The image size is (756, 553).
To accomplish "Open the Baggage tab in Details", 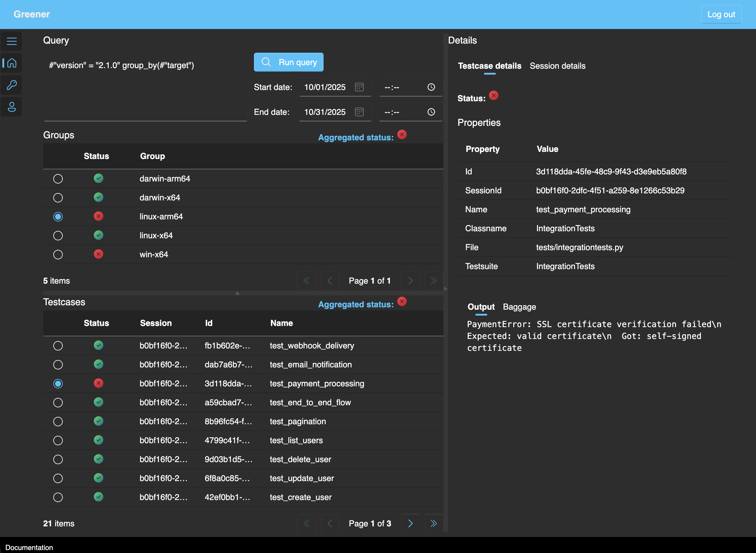I will coord(519,307).
